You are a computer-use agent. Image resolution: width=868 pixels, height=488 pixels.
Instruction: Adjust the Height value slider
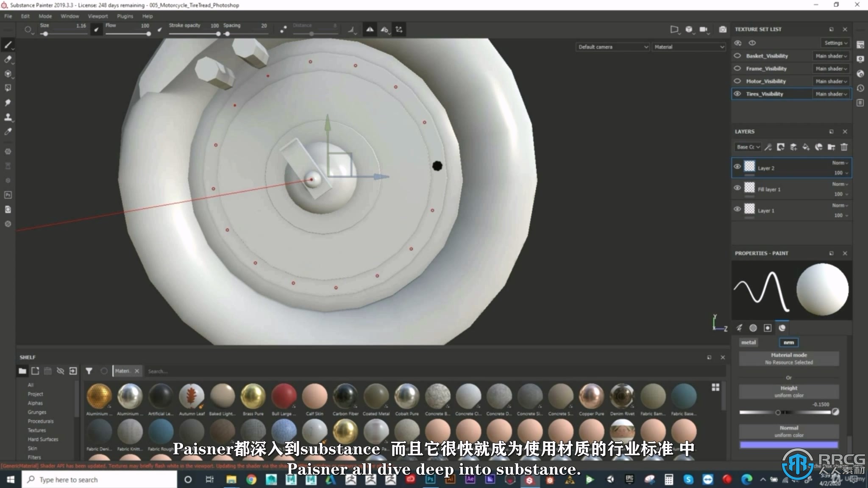(785, 412)
